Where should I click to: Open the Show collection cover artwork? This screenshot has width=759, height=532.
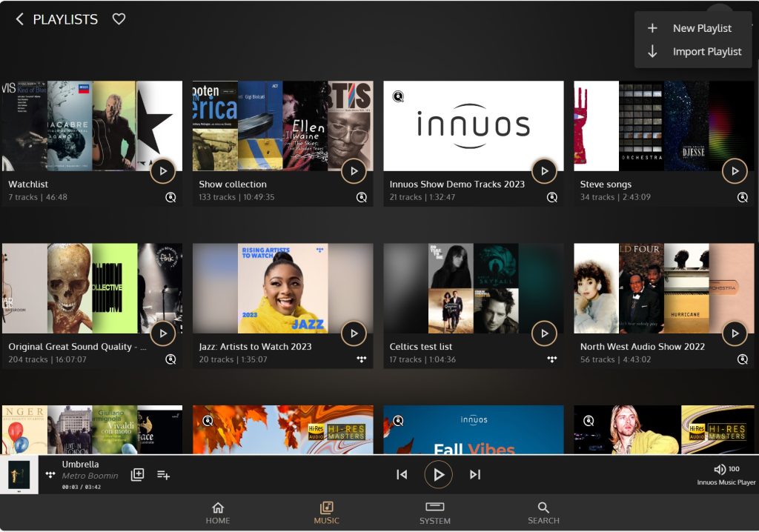[282, 126]
